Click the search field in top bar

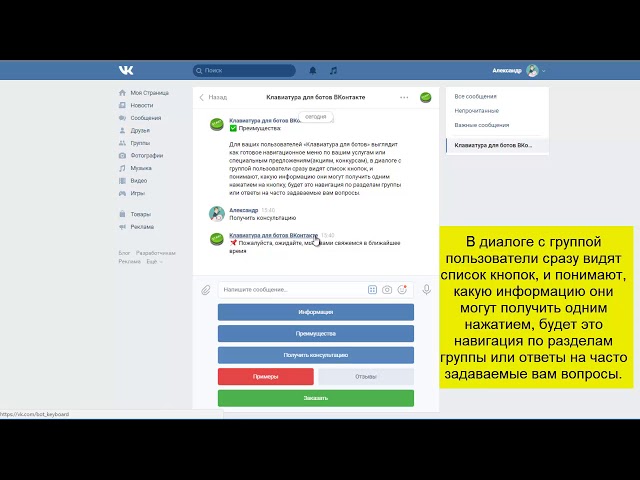(244, 71)
